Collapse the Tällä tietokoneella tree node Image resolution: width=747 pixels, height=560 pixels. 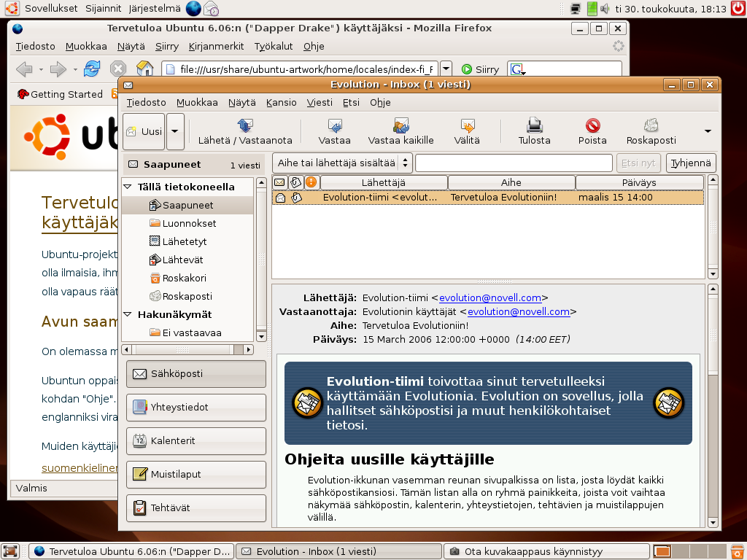coord(127,187)
